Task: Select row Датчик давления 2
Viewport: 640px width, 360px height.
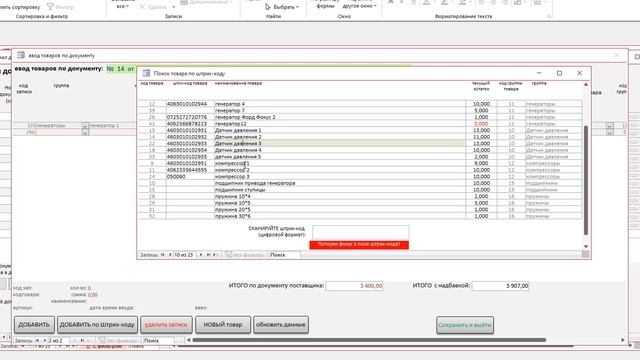Action: coord(360,137)
